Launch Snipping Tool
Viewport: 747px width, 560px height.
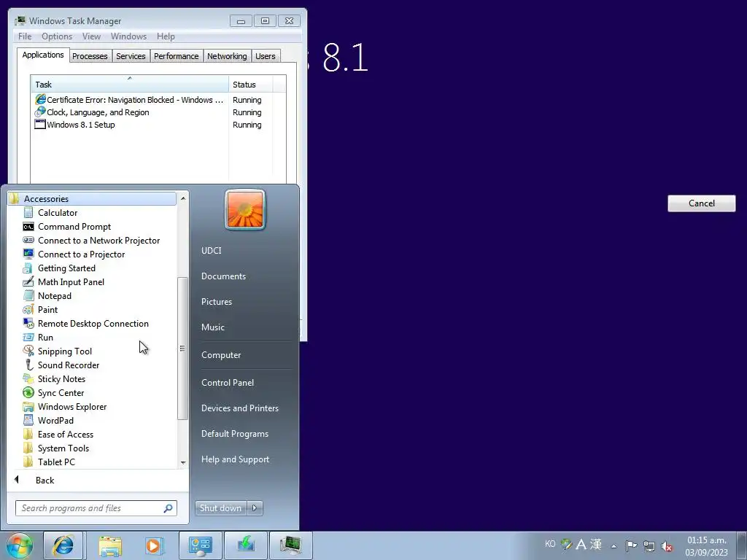(x=64, y=351)
